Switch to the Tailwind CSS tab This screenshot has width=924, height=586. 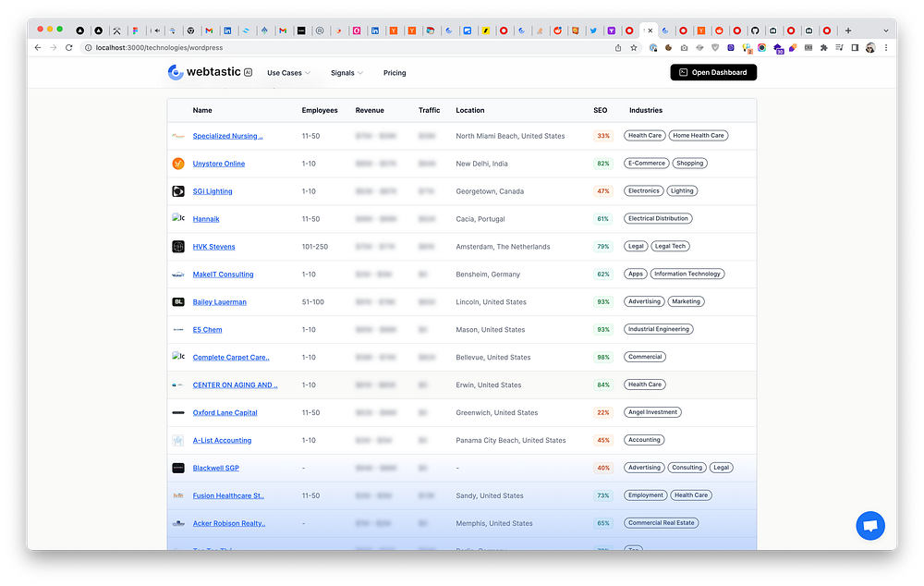pos(247,31)
